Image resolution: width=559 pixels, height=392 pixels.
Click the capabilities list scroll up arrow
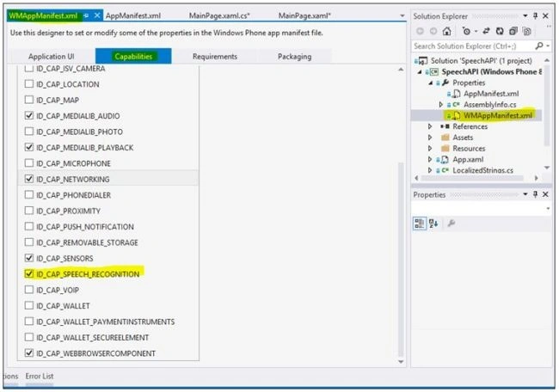coord(401,70)
